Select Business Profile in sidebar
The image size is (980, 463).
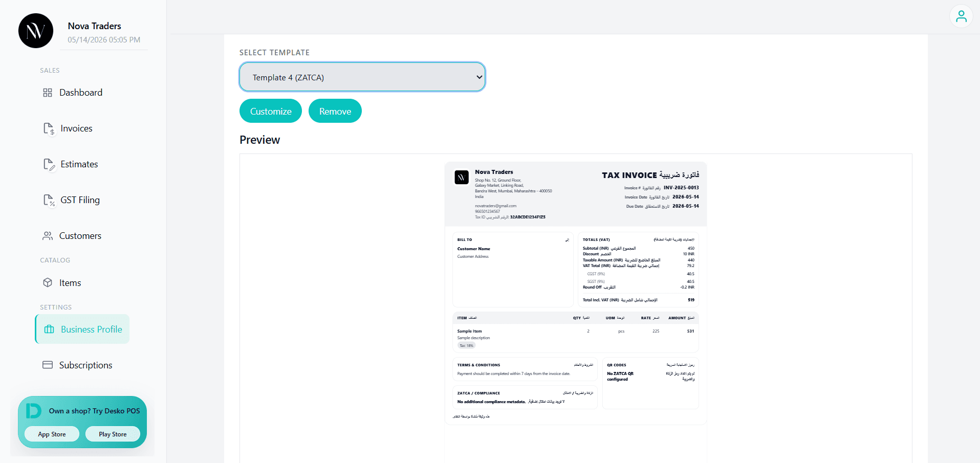(82, 329)
